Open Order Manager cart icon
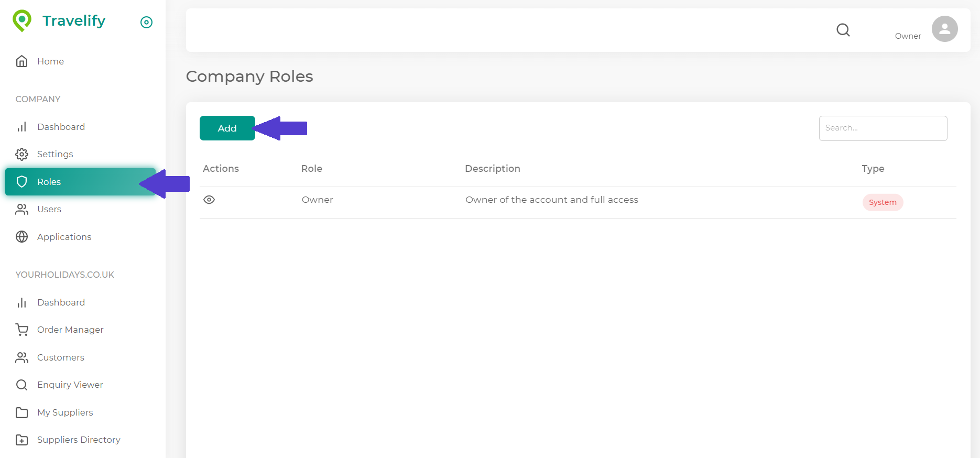 pyautogui.click(x=22, y=330)
